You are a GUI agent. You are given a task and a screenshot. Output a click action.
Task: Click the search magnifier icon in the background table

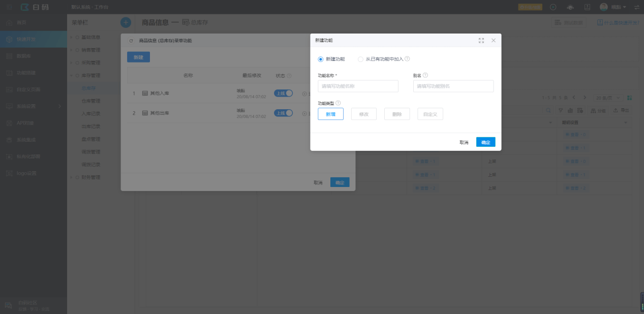tap(548, 110)
